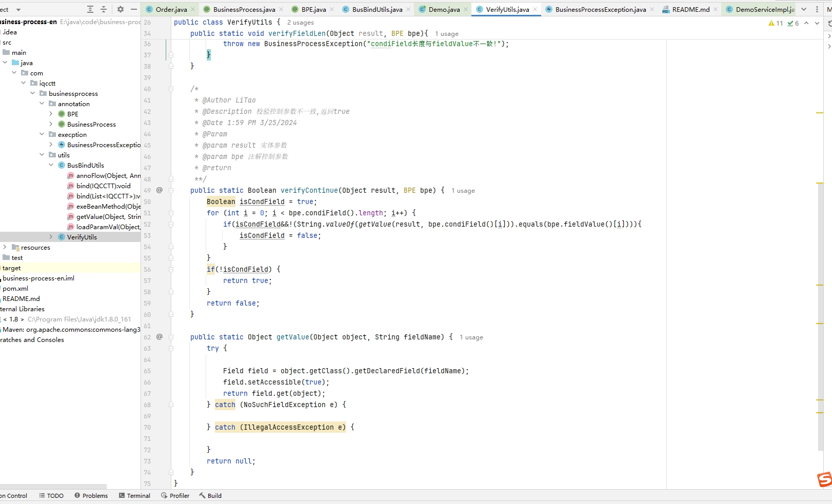Expand the BPE annotation node
The width and height of the screenshot is (832, 504).
51,114
